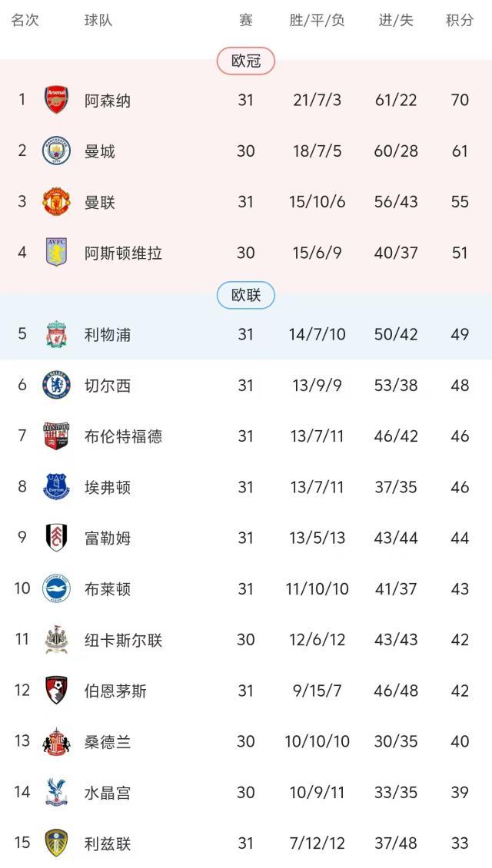Select the 积分 column header
Image resolution: width=492 pixels, height=868 pixels.
click(460, 21)
